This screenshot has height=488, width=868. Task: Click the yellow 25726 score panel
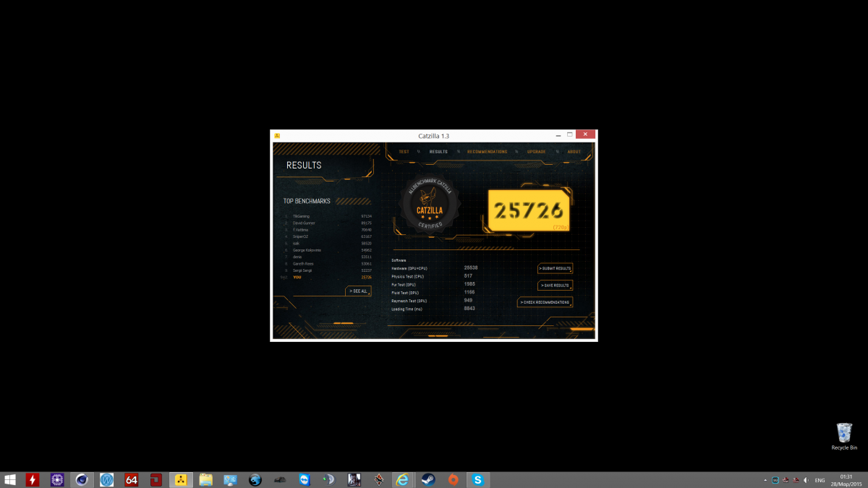tap(529, 210)
